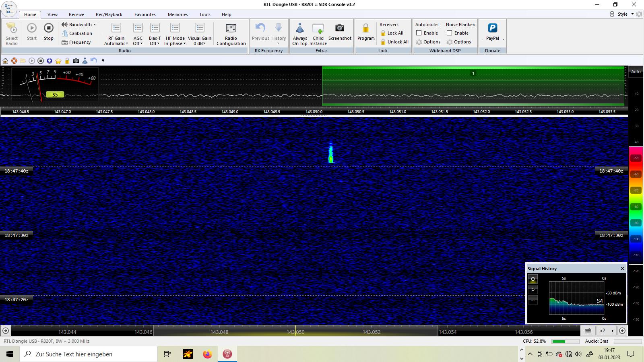Select receiver 1 green passband
The height and width of the screenshot is (362, 644).
click(473, 86)
